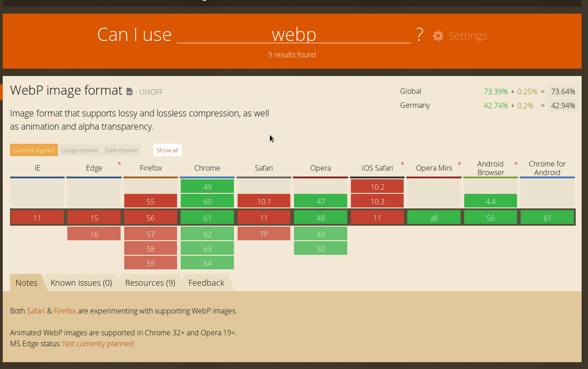Open the Settings gear icon

point(438,35)
